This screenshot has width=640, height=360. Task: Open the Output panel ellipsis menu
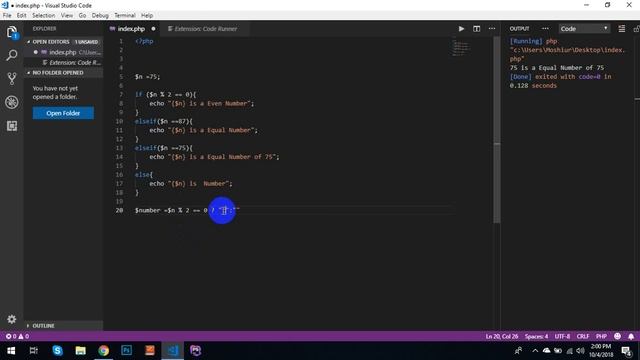click(545, 29)
